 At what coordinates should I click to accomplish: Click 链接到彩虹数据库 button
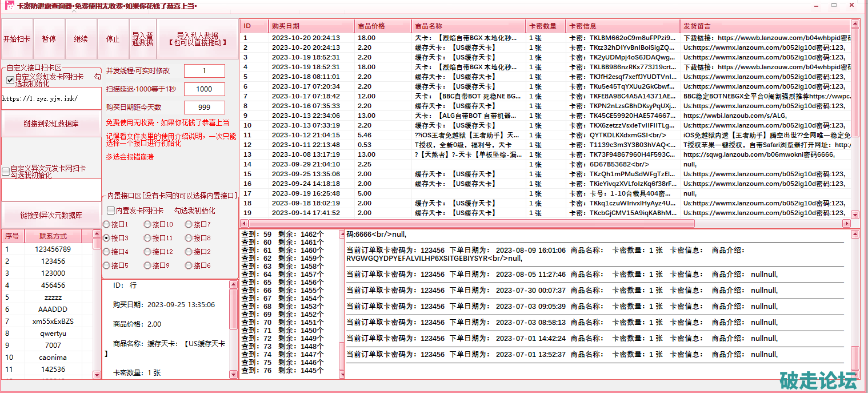click(x=51, y=124)
